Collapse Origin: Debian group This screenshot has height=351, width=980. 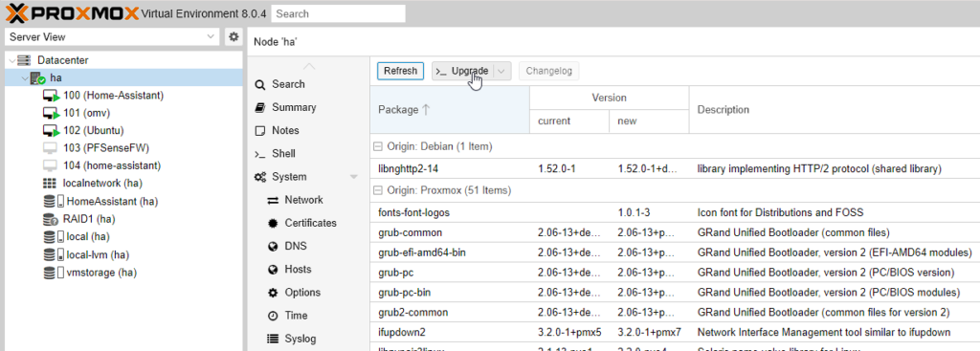[377, 146]
